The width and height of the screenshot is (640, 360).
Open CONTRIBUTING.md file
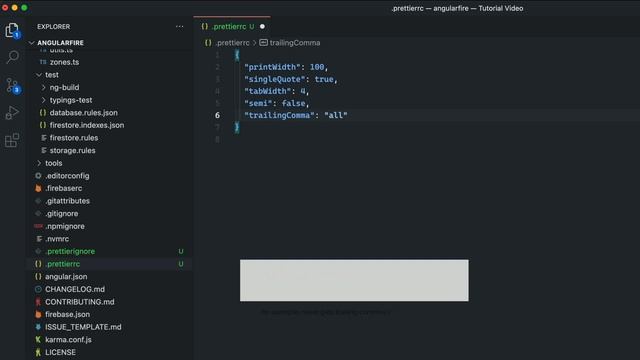click(80, 302)
